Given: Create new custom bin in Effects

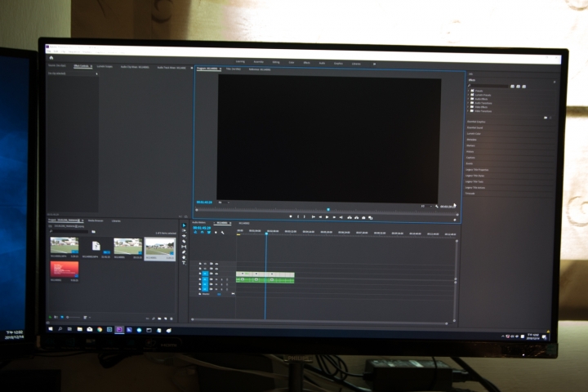Looking at the screenshot, I should (546, 118).
